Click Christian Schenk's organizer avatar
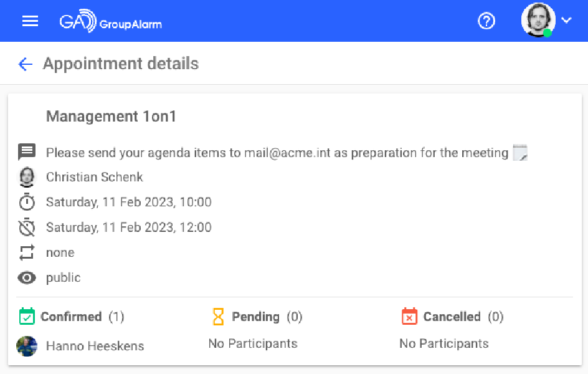The image size is (588, 374). 27,177
